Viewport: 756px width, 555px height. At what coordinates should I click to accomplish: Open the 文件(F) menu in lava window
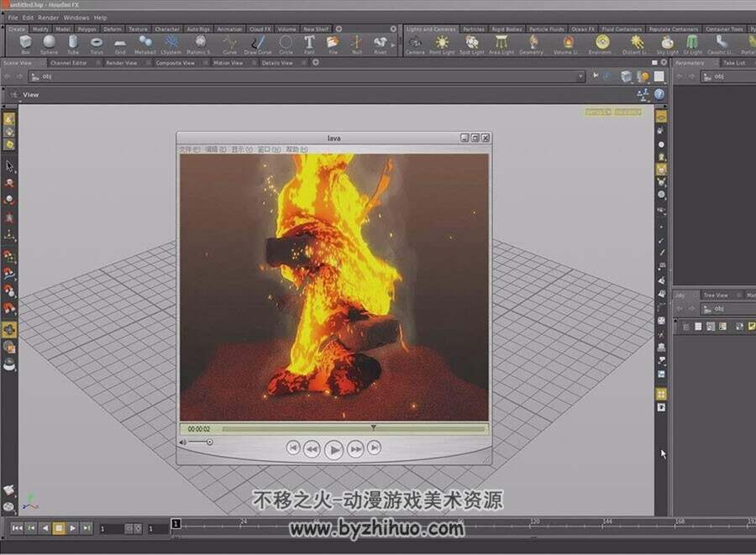tap(190, 149)
